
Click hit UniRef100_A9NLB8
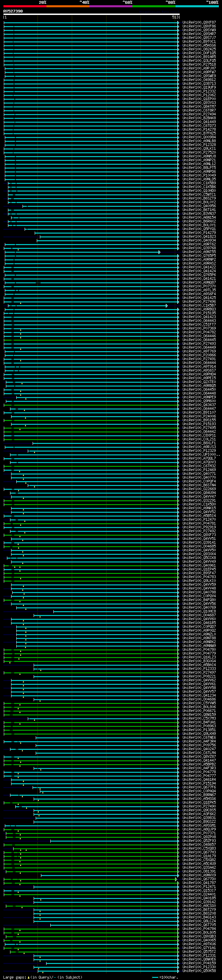pos(199,141)
